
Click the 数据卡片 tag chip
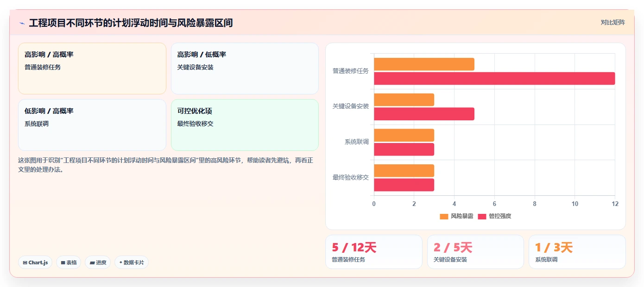132,262
